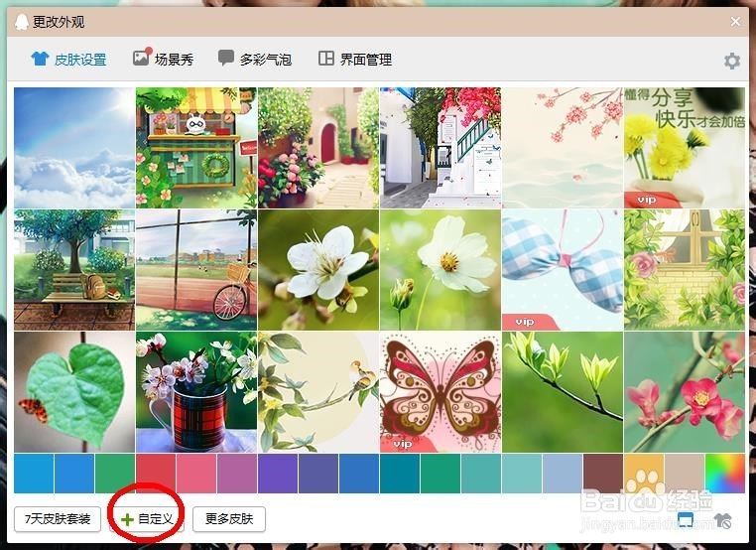Select the white pear blossom close-up skin

pyautogui.click(x=318, y=270)
